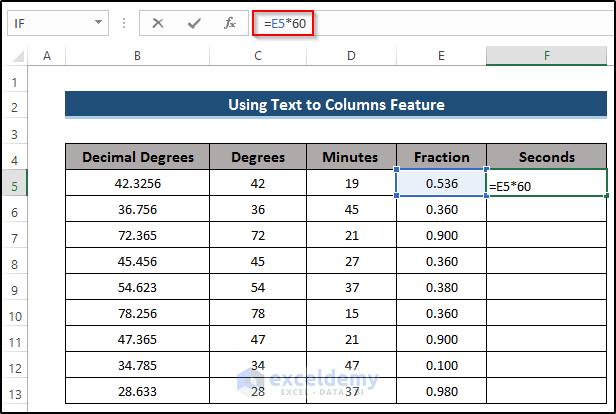This screenshot has height=414, width=616.
Task: Expand the Name Box dropdown arrow
Action: (98, 22)
